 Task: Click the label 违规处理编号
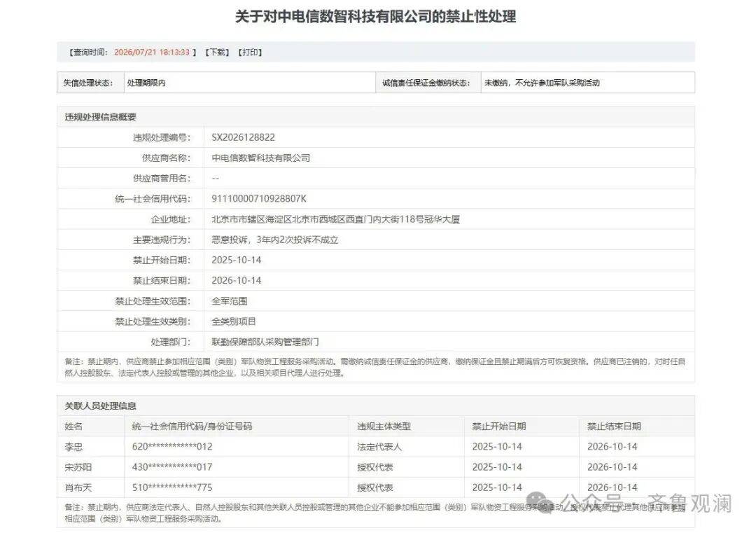pyautogui.click(x=162, y=137)
